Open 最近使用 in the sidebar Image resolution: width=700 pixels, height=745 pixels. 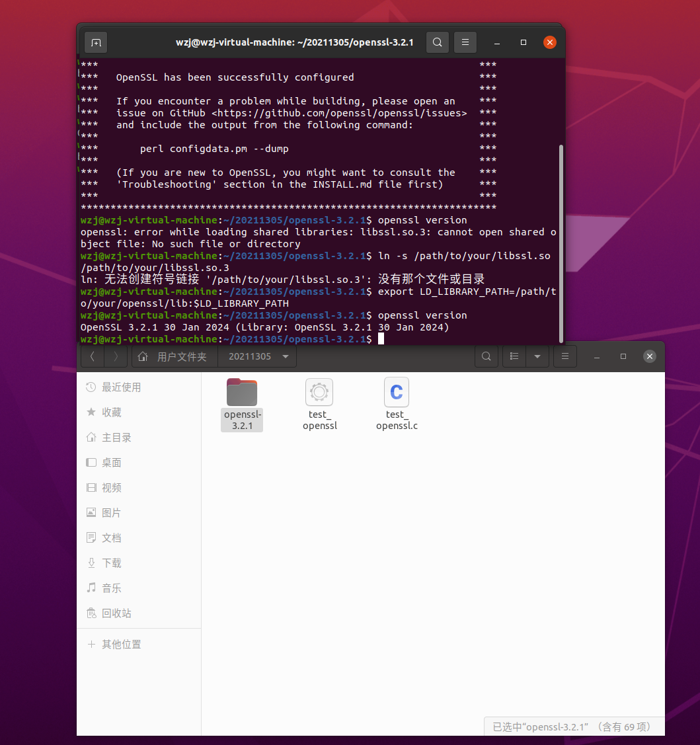pos(139,387)
